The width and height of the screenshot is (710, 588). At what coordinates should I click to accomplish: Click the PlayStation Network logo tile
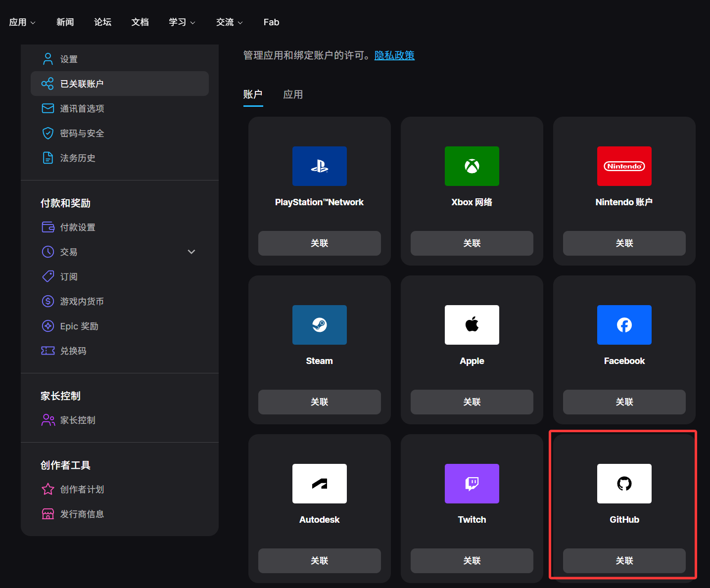point(320,166)
